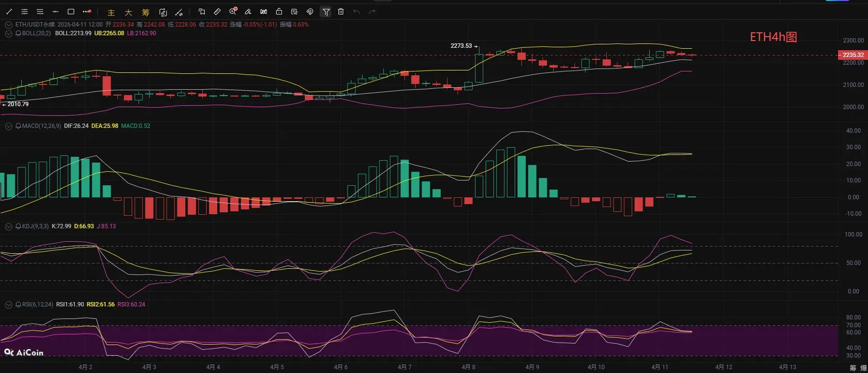Click the 筹 chip distribution toolbar icon
Screen dimensions: 868x373
(146, 13)
